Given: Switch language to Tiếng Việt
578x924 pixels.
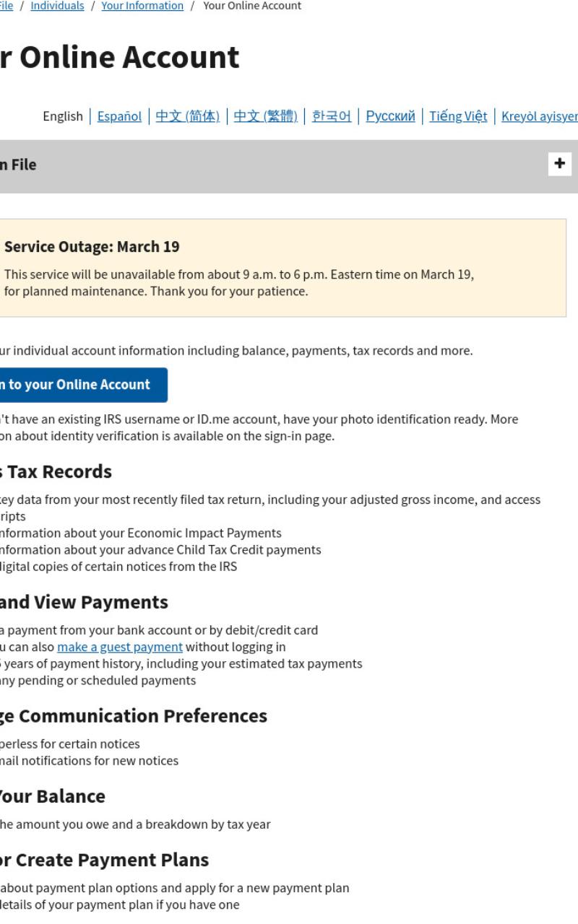Looking at the screenshot, I should (x=458, y=116).
